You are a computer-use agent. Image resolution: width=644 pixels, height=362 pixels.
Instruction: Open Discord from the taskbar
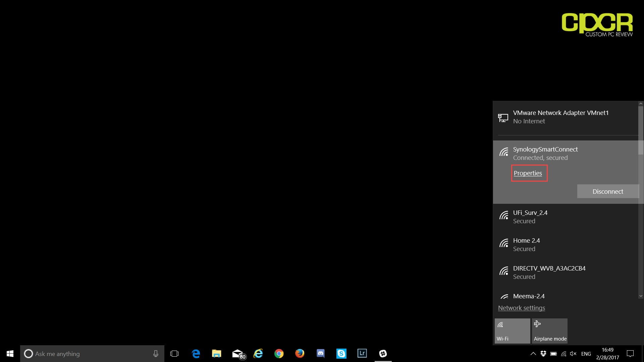pos(321,354)
